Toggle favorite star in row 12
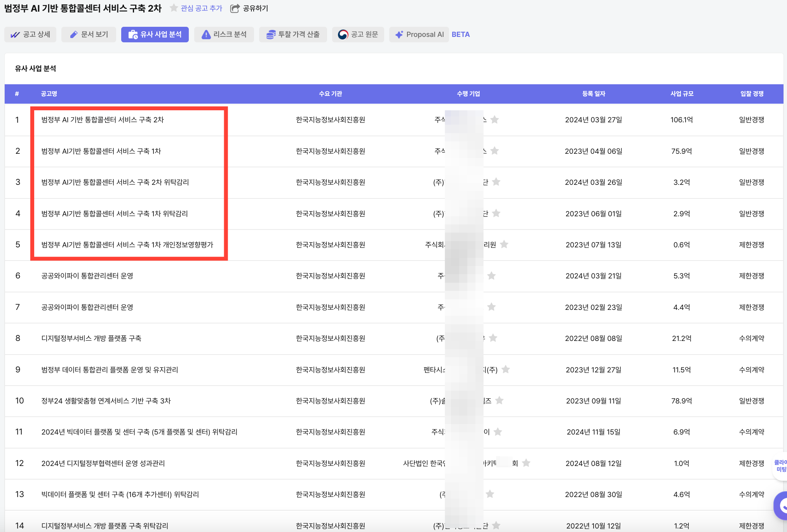The width and height of the screenshot is (787, 532). pos(526,463)
